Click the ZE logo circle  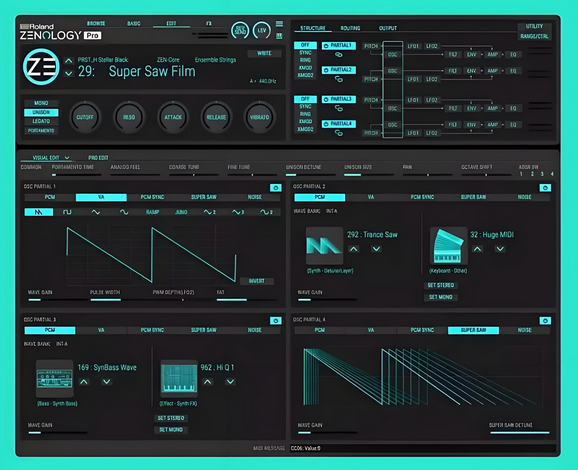[41, 67]
